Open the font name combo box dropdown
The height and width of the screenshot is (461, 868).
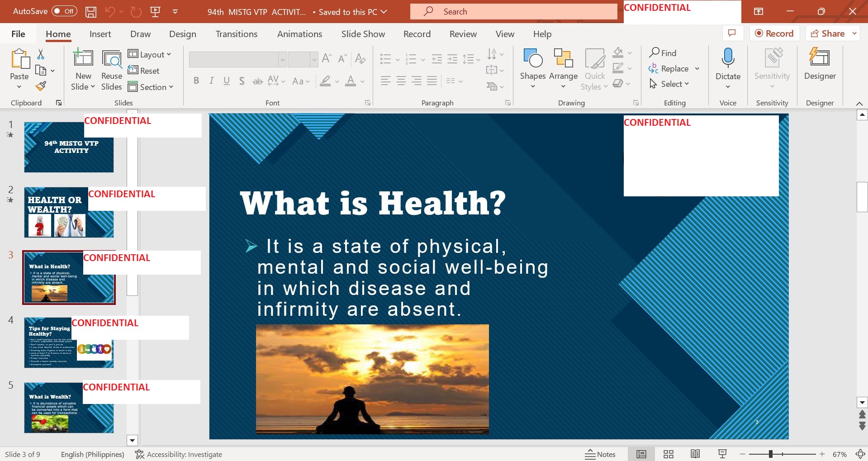283,59
